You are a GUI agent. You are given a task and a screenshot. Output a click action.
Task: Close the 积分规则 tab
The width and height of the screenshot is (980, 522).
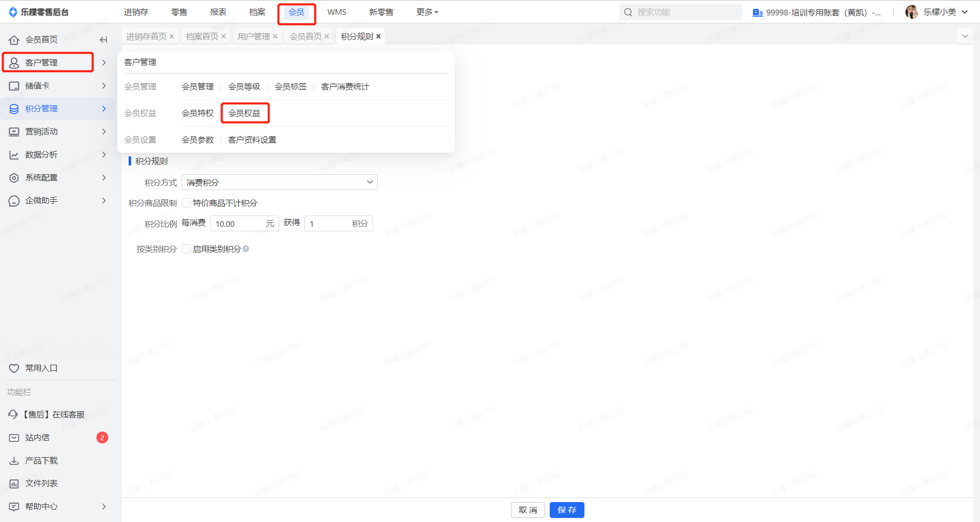pos(378,36)
